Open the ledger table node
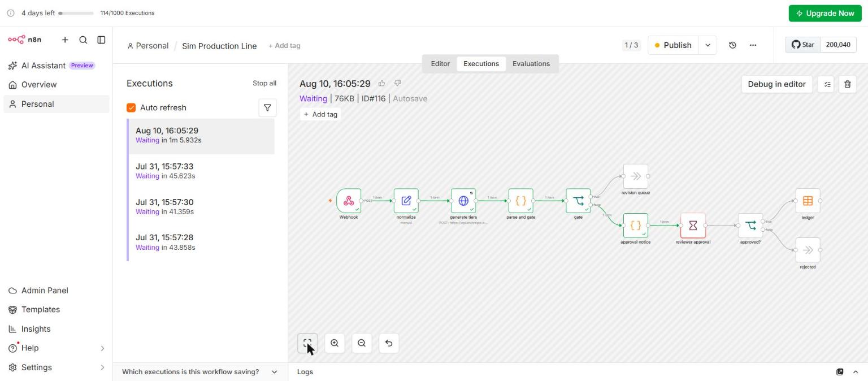The height and width of the screenshot is (381, 868). 808,201
